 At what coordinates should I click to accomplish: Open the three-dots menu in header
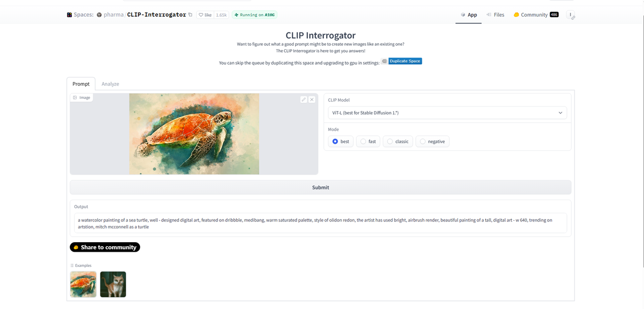pyautogui.click(x=570, y=15)
